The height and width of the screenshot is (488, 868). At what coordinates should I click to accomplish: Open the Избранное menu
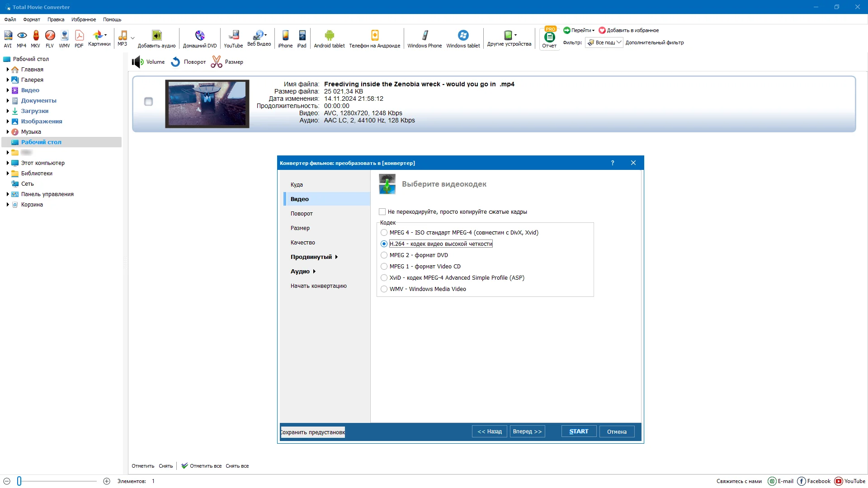84,19
